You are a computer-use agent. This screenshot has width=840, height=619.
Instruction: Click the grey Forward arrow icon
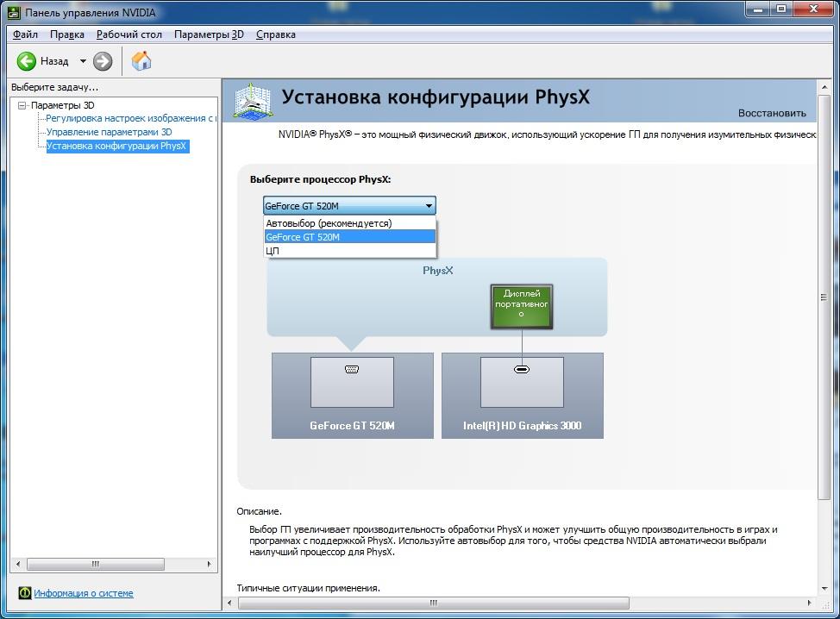click(x=103, y=61)
